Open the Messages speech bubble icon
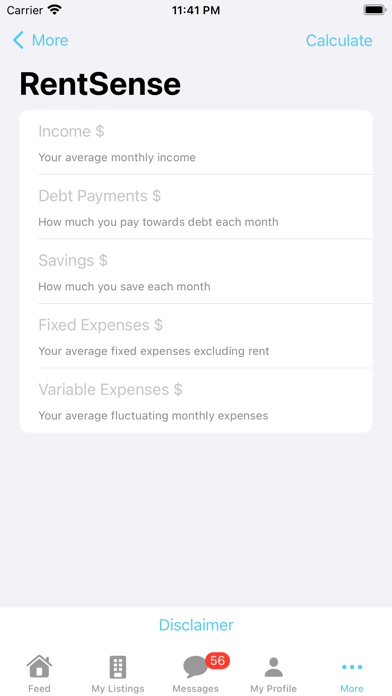Screen dimensions: 392x696 pos(195,667)
